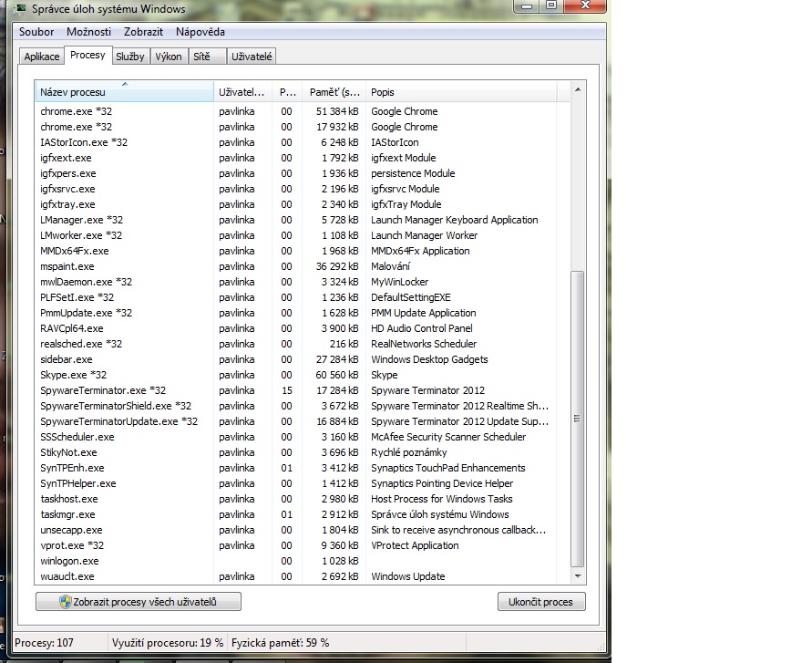Click the Procesy: 107 status entry
The image size is (812, 663).
44,643
